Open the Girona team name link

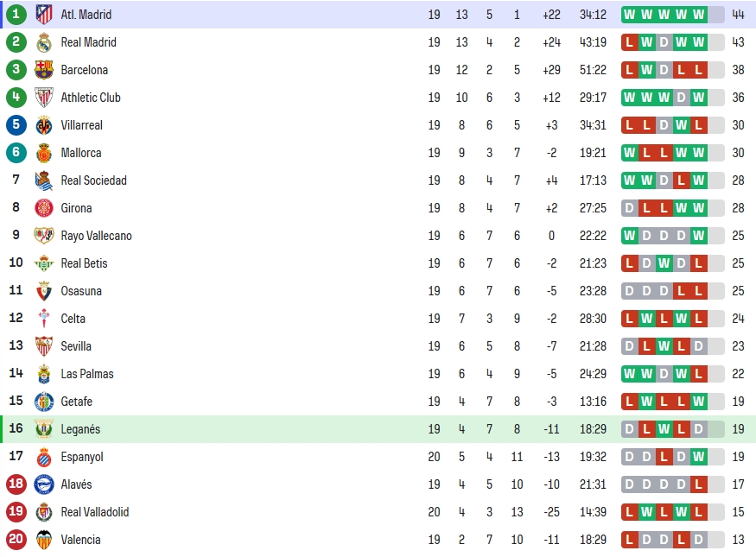(76, 208)
